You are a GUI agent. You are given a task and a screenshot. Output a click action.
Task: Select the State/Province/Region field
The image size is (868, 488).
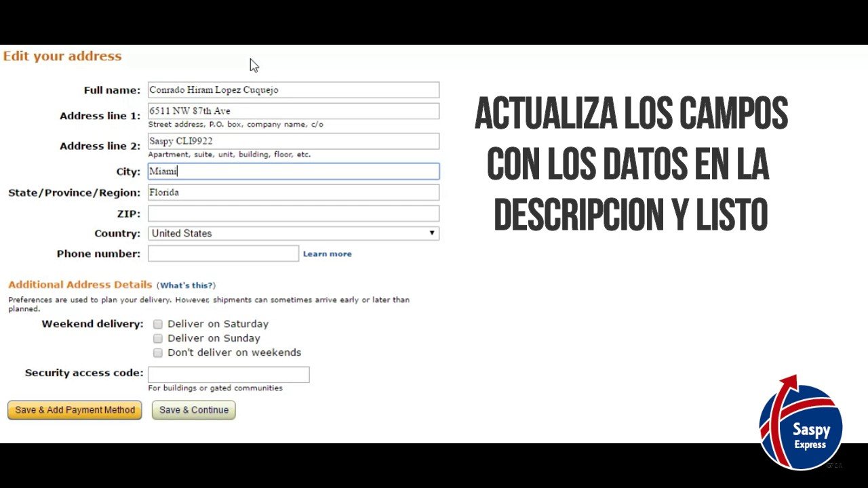[x=294, y=192]
